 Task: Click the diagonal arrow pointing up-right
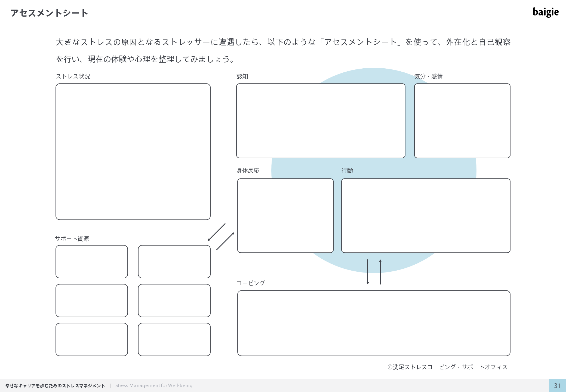(225, 241)
